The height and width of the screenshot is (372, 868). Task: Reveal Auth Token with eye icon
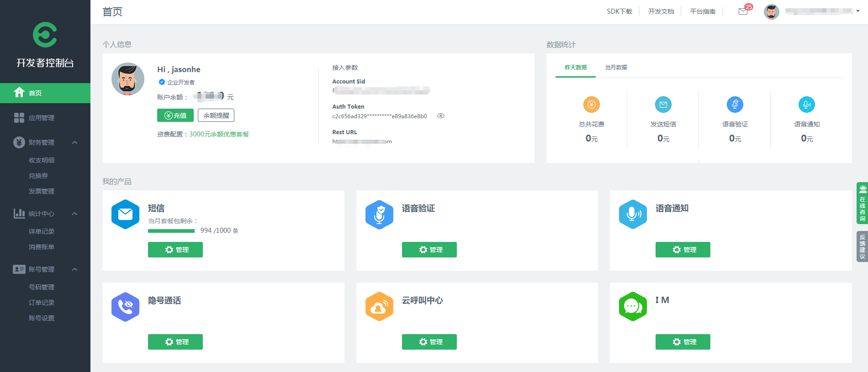point(441,116)
